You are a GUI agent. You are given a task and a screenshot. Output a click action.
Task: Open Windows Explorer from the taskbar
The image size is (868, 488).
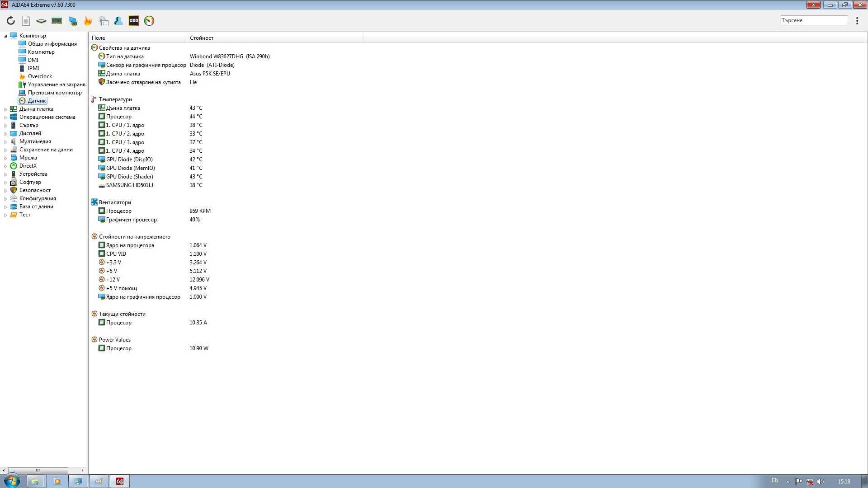point(35,481)
